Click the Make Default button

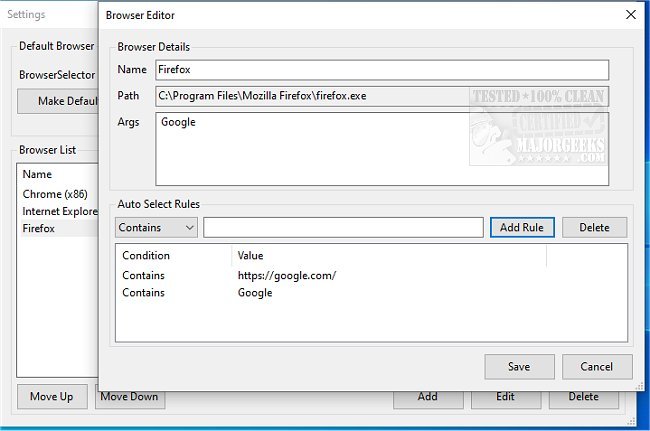(x=57, y=101)
